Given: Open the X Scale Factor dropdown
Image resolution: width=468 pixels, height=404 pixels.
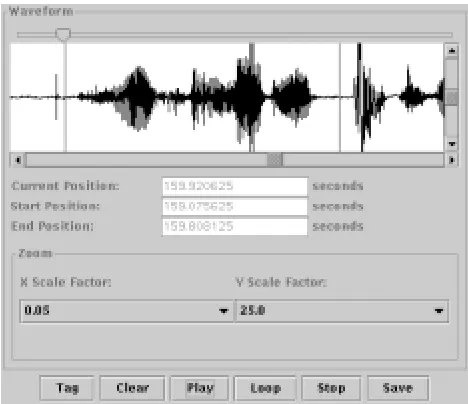Looking at the screenshot, I should (x=127, y=311).
